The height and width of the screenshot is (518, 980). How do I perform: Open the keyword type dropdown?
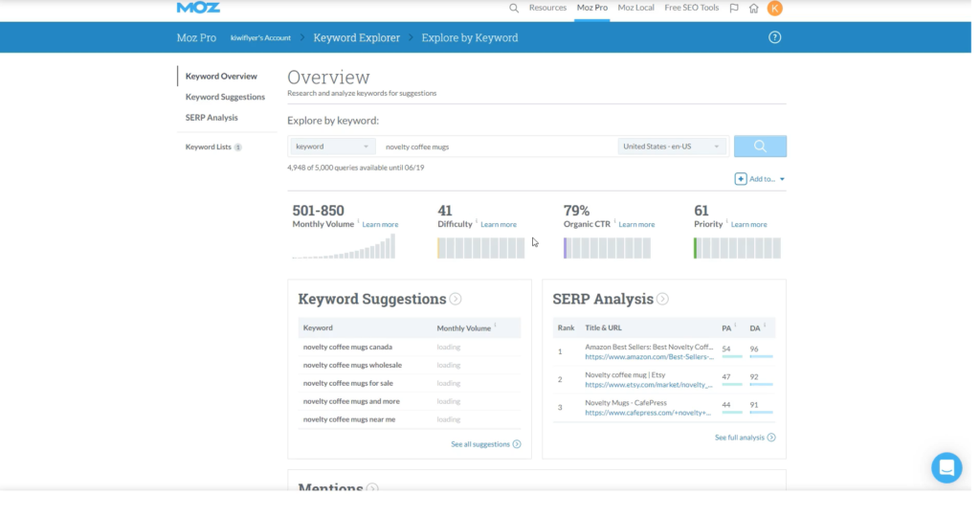(x=332, y=146)
